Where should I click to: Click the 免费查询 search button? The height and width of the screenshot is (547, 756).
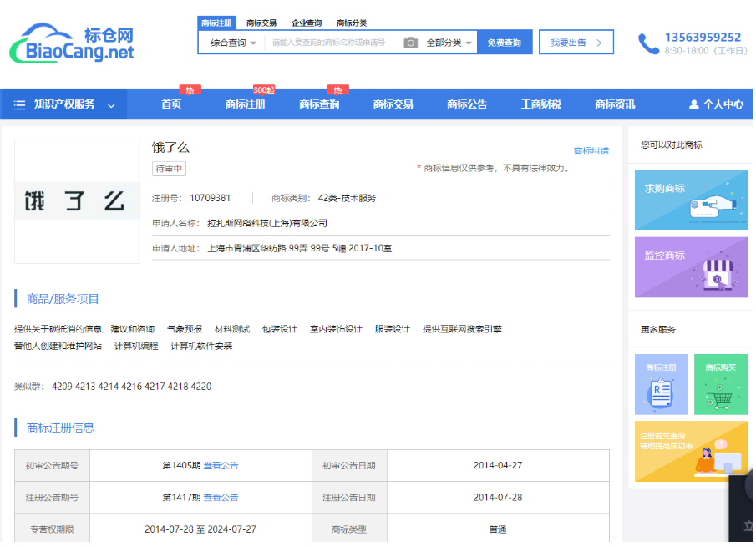click(505, 43)
